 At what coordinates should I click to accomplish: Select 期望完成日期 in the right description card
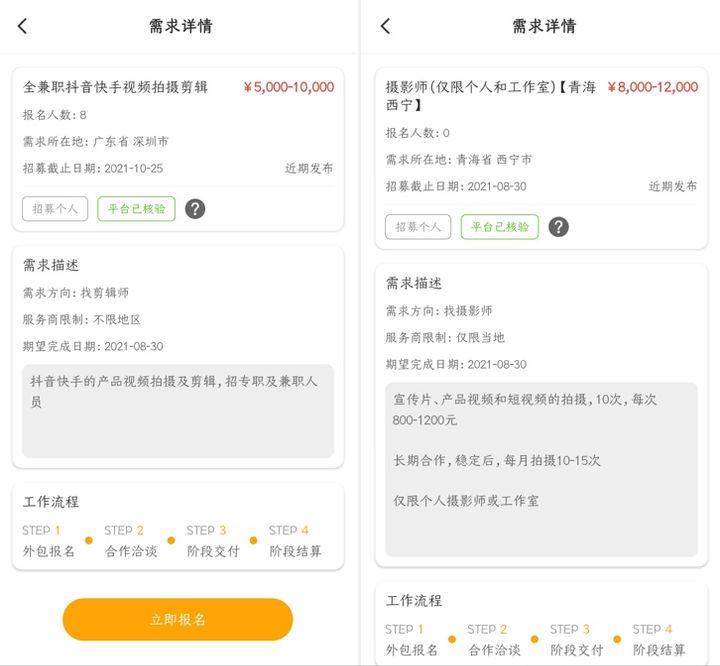456,364
